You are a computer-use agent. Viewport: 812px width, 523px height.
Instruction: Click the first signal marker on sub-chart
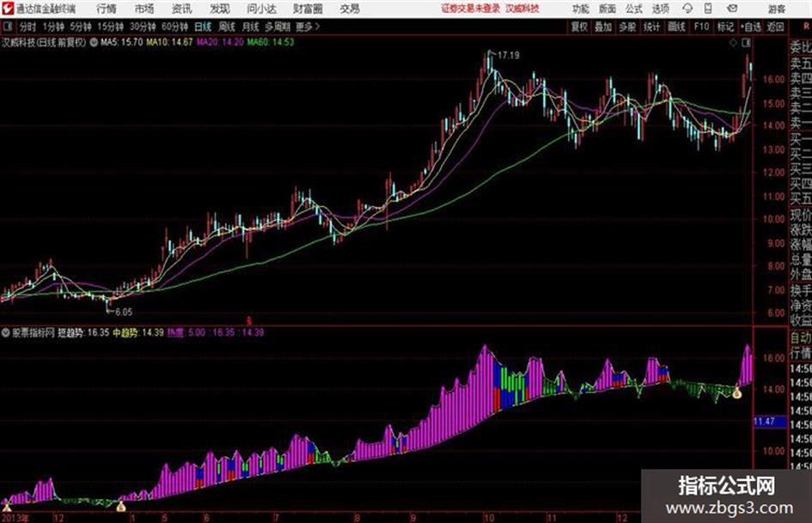pos(6,508)
